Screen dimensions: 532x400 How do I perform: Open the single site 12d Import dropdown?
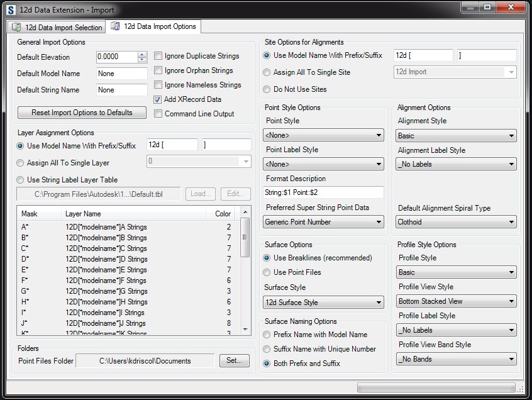coord(455,72)
